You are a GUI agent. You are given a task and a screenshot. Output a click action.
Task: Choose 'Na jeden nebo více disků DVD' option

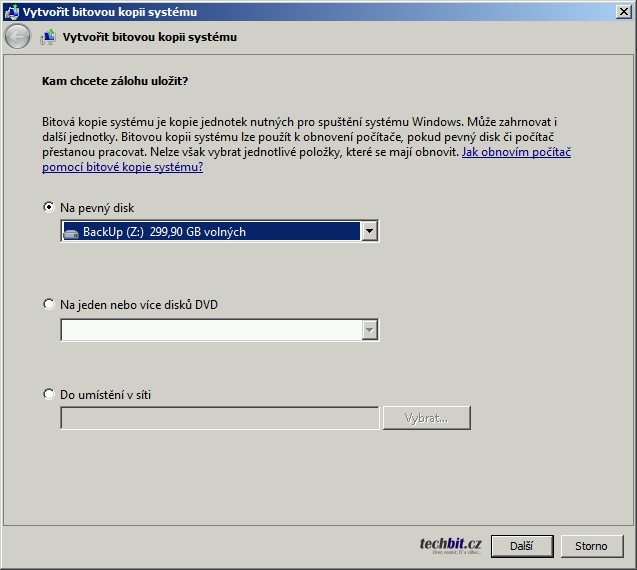pos(49,304)
